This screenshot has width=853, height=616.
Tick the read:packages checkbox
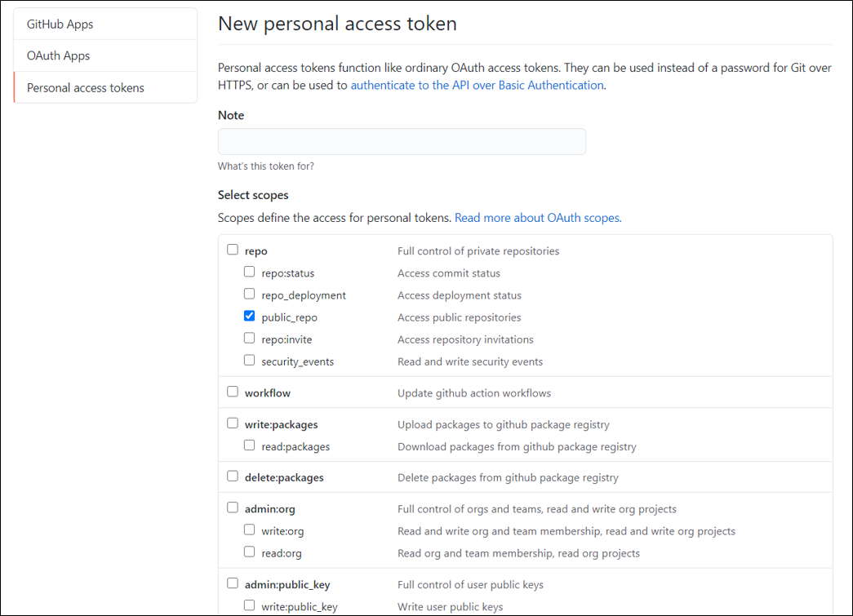(x=250, y=446)
